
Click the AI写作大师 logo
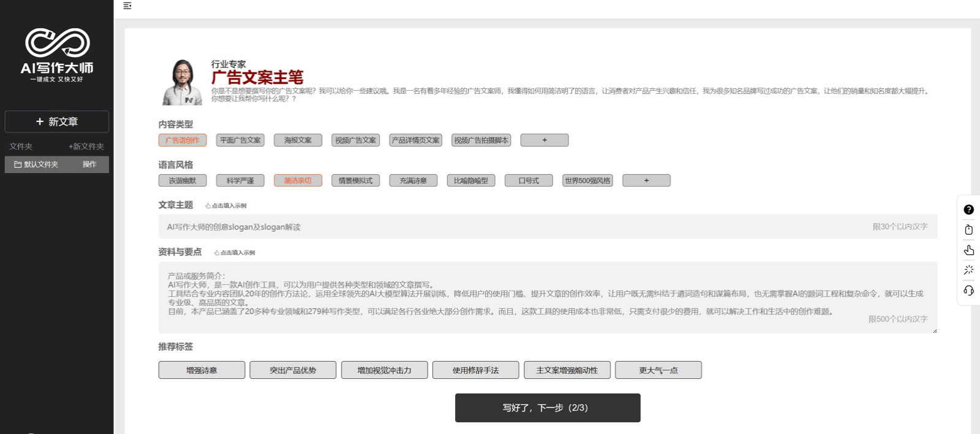click(57, 55)
